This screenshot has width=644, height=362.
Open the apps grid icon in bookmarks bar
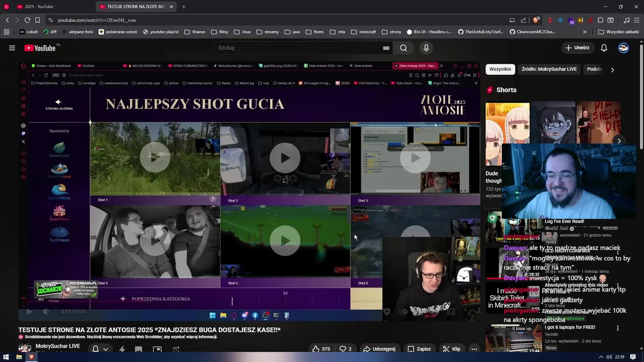point(7,32)
